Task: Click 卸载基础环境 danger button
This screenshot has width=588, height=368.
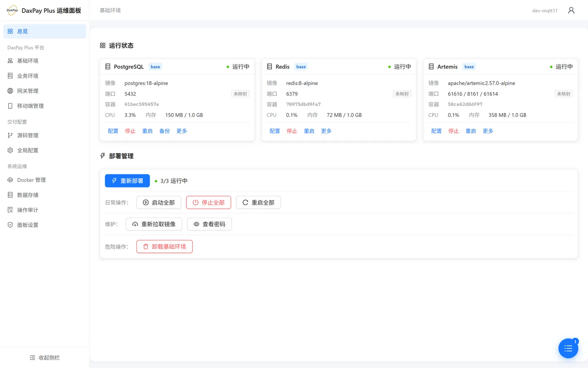Action: pyautogui.click(x=165, y=247)
